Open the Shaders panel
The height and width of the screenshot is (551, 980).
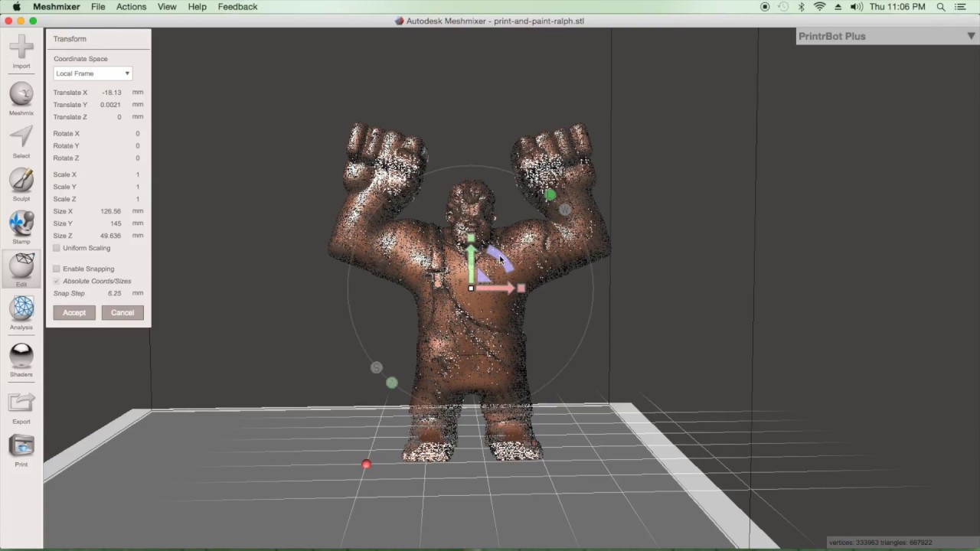tap(21, 360)
